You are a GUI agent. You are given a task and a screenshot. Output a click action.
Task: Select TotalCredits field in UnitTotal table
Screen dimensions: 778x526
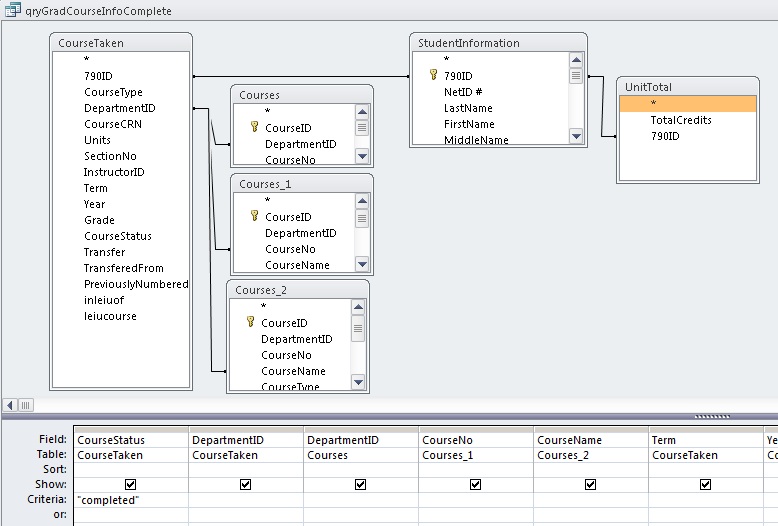[x=681, y=120]
